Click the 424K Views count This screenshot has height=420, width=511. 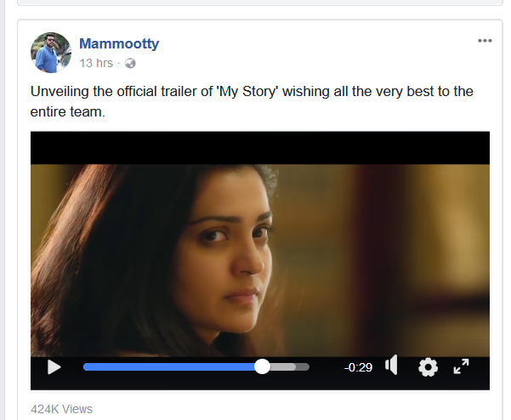tap(61, 409)
